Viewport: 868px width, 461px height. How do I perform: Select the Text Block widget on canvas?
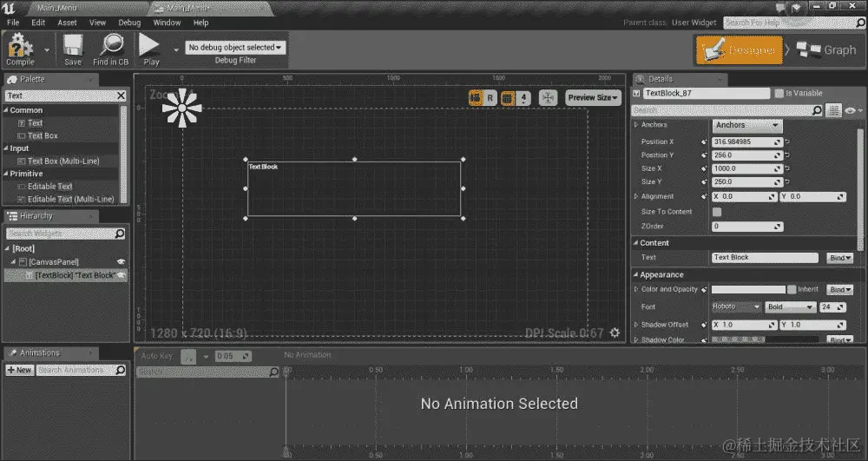pyautogui.click(x=354, y=188)
